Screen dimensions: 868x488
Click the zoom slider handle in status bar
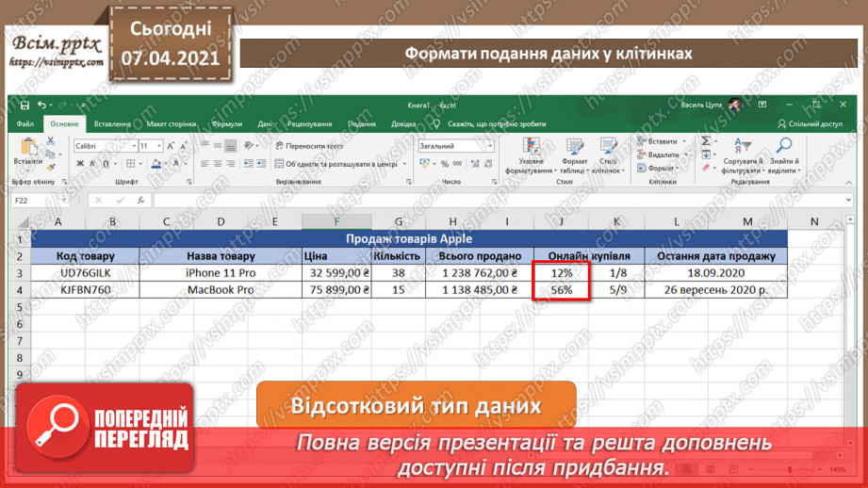click(790, 470)
